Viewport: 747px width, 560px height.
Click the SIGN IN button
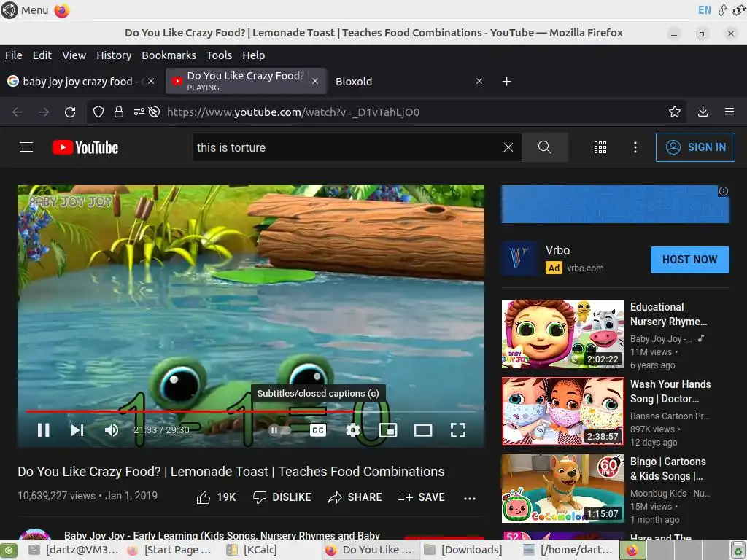[x=695, y=147]
